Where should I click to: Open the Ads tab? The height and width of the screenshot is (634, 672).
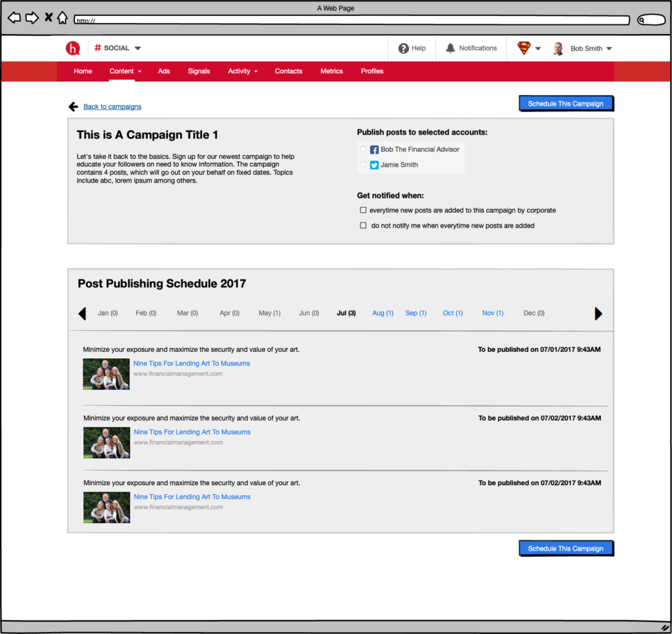point(163,71)
